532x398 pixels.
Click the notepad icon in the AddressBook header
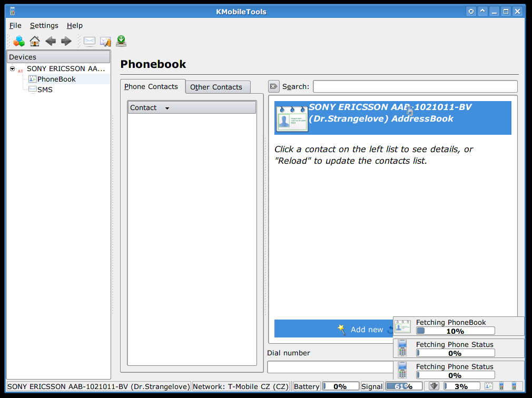click(292, 118)
